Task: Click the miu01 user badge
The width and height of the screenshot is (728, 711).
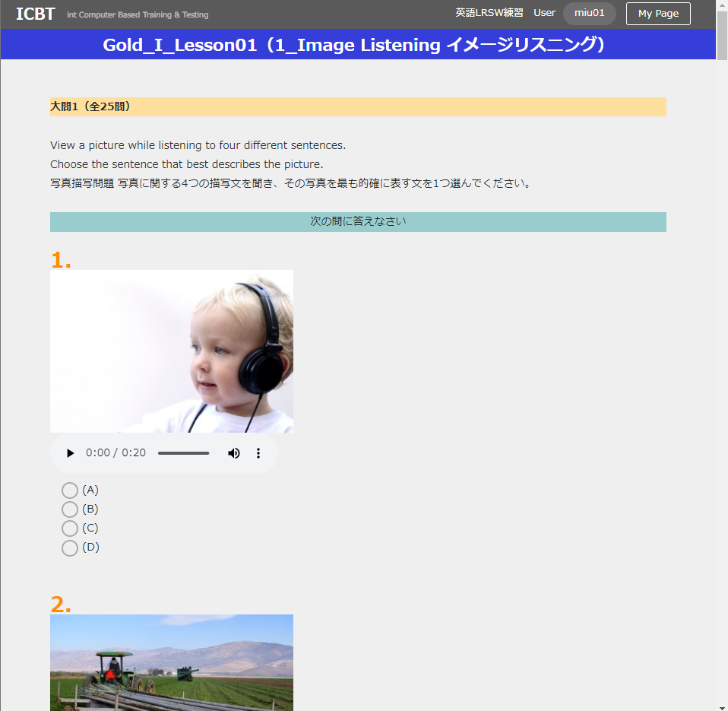Action: (x=589, y=14)
